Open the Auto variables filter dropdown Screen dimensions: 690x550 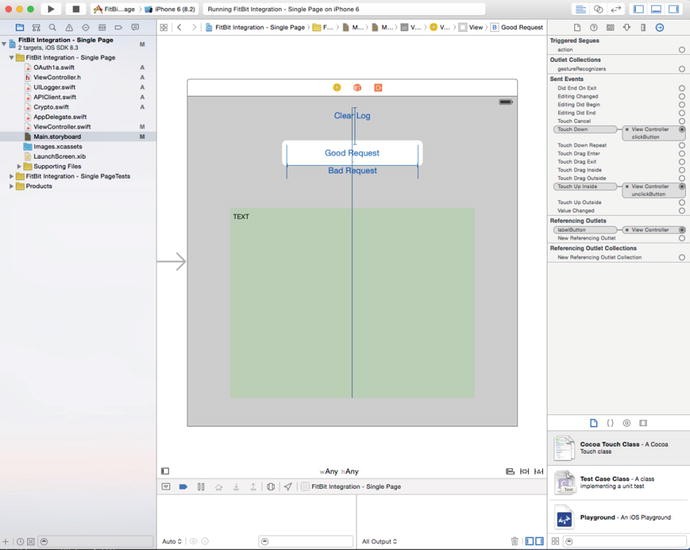click(172, 541)
